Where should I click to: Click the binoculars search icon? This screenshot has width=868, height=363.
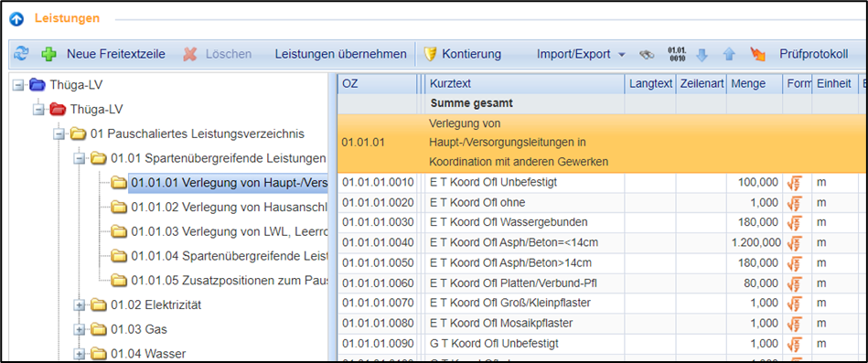646,54
